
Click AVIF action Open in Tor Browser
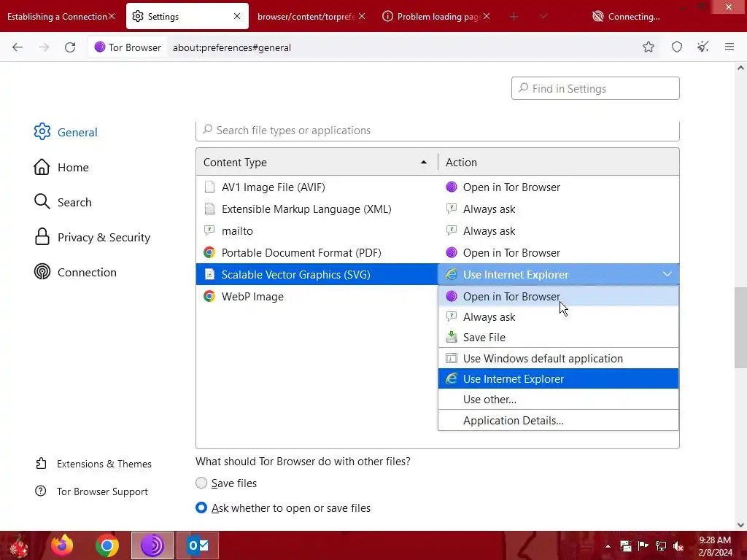click(558, 187)
